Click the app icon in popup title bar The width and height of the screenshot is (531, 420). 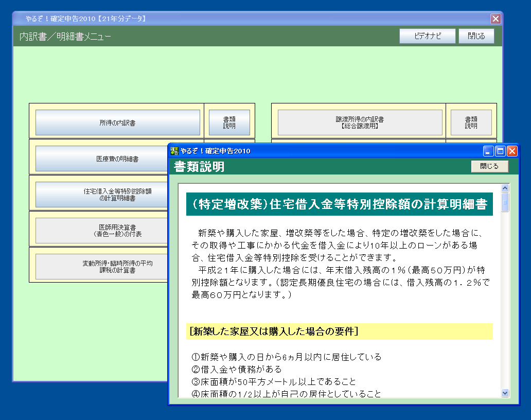174,151
